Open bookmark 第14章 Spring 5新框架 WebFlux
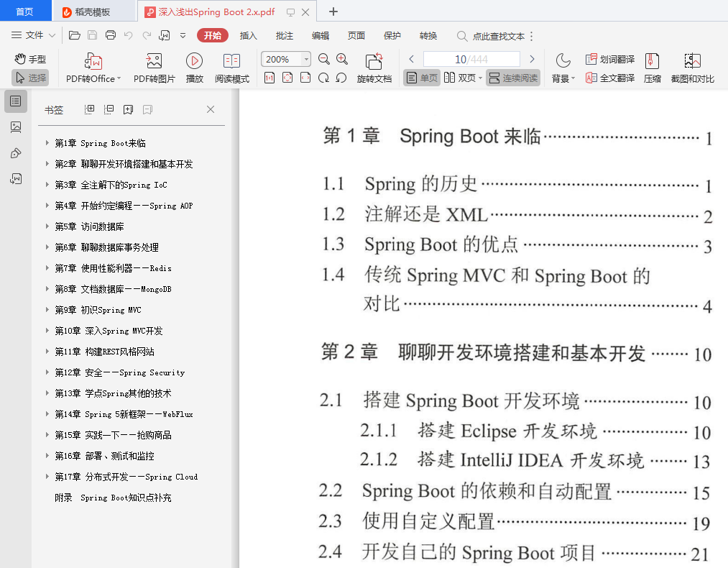Screen dimensions: 728x568 [124, 414]
